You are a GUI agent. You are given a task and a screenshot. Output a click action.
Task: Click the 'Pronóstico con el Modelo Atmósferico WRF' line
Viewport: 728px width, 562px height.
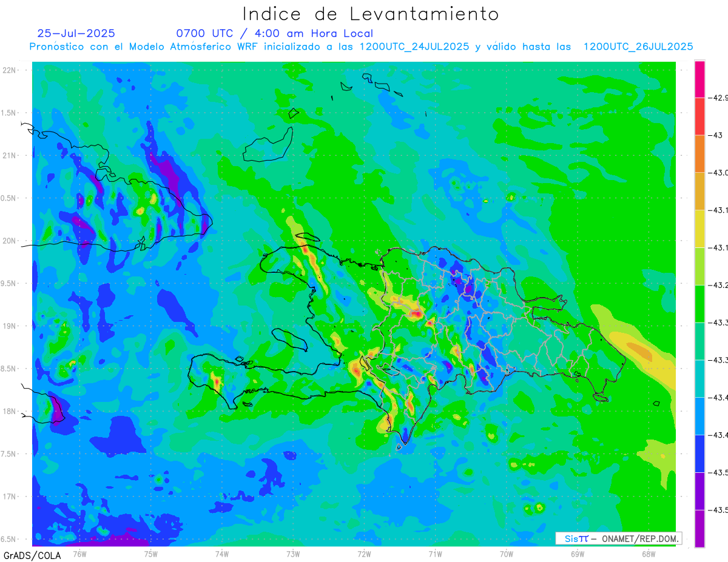point(361,47)
